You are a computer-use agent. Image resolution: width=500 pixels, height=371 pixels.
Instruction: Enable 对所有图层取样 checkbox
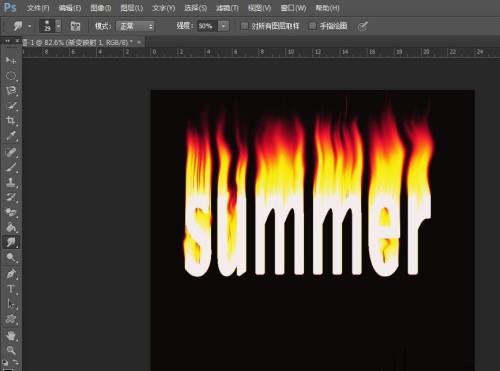(x=244, y=26)
